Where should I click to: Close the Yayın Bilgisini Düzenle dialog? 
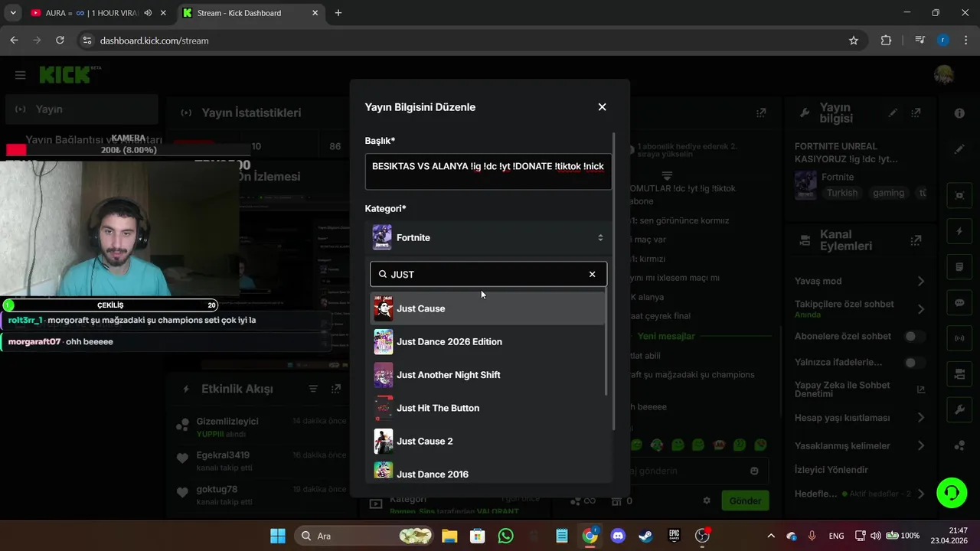pos(602,107)
